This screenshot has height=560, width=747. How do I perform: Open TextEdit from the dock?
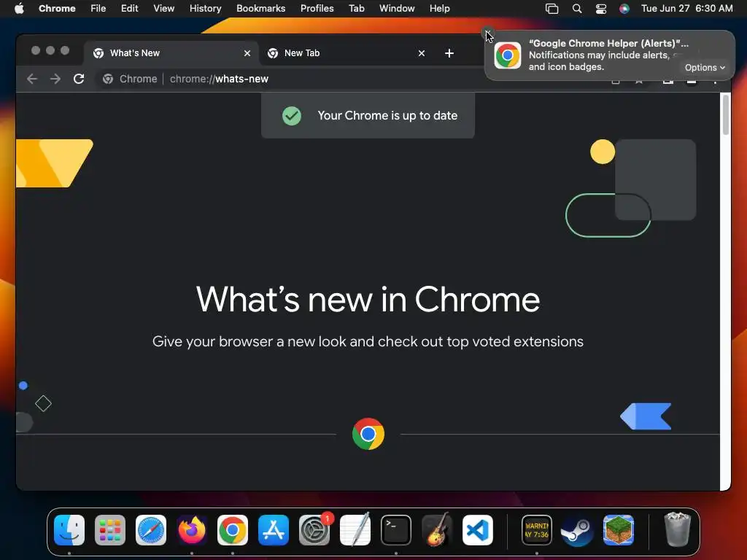(355, 530)
